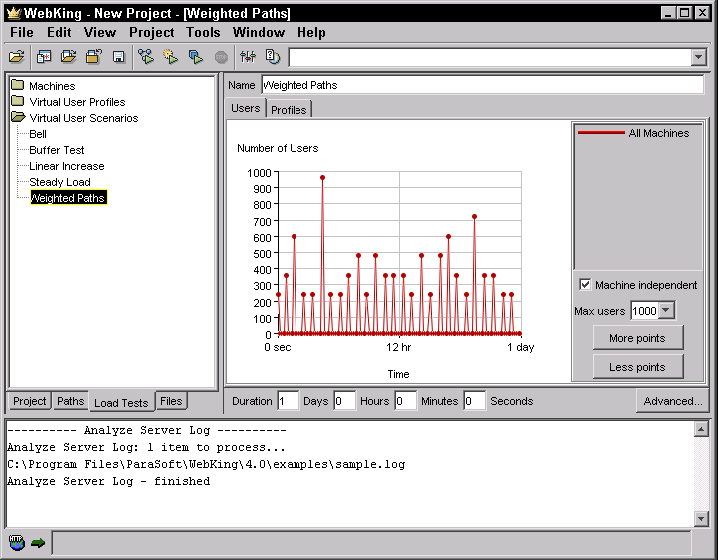Click the sample.log path line in log
The image size is (718, 560).
click(206, 464)
